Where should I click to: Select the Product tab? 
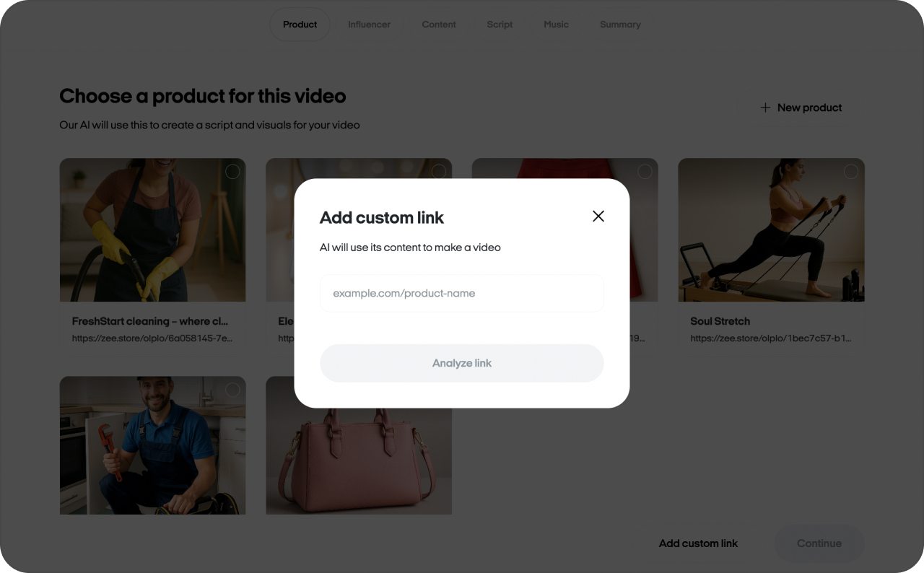[x=300, y=24]
